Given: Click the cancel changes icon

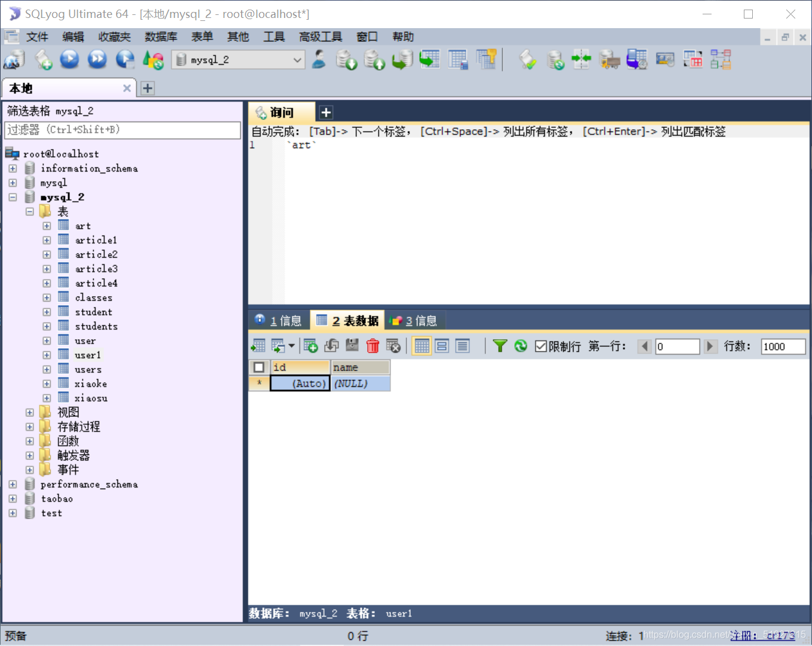Looking at the screenshot, I should (393, 346).
